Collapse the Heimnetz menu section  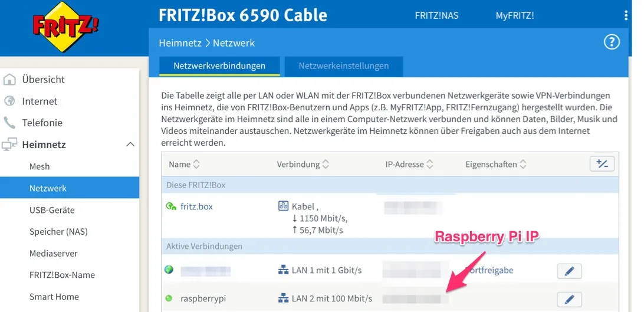pyautogui.click(x=130, y=144)
